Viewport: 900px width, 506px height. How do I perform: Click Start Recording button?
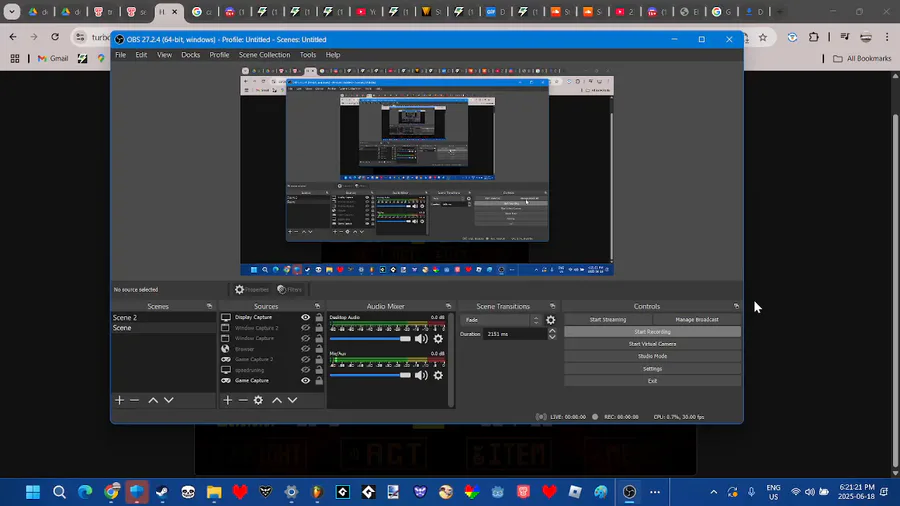pos(653,332)
